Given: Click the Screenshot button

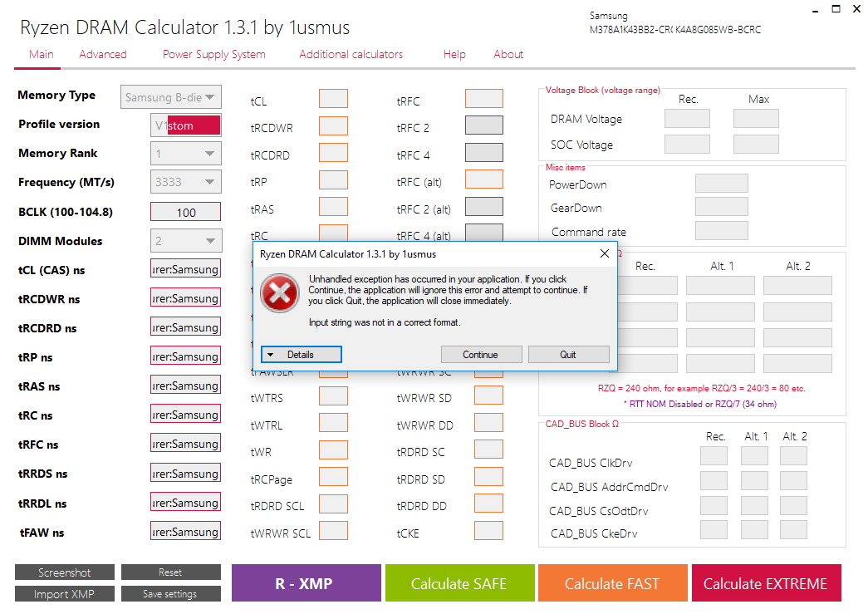Looking at the screenshot, I should click(x=64, y=572).
